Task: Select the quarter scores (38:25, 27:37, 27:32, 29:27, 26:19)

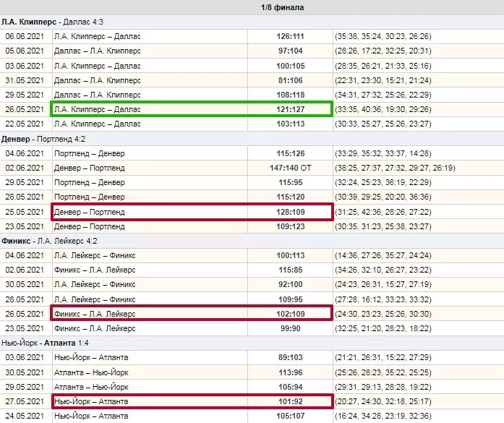Action: tap(395, 168)
